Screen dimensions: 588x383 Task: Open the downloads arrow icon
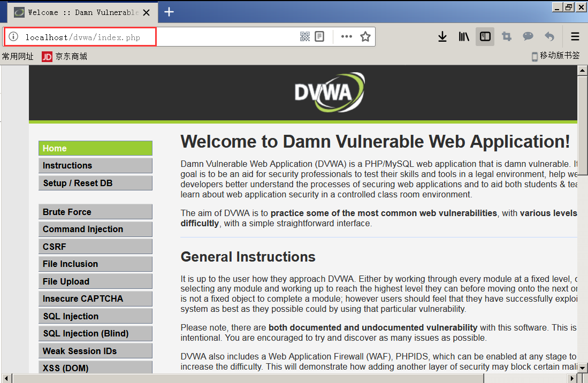tap(442, 36)
